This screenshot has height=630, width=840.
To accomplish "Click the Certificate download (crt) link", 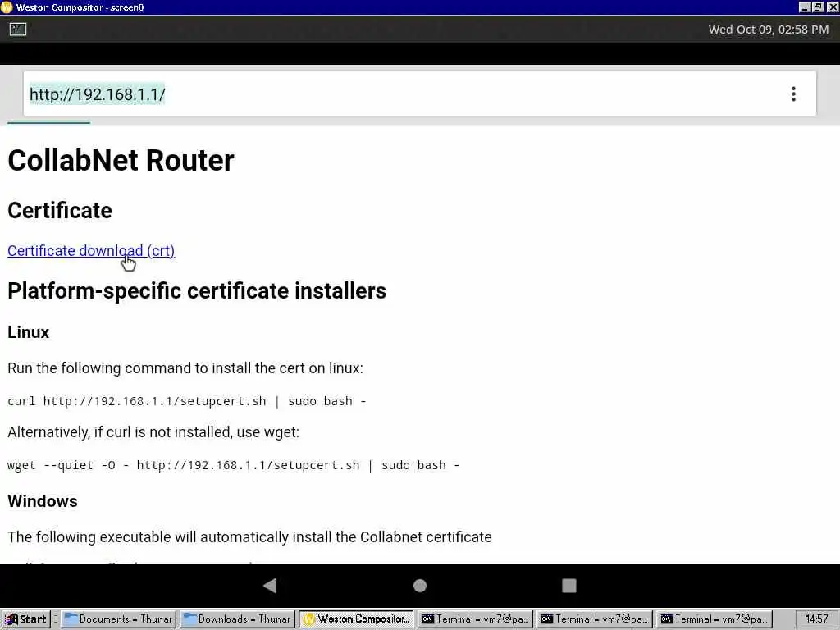I will tap(91, 251).
